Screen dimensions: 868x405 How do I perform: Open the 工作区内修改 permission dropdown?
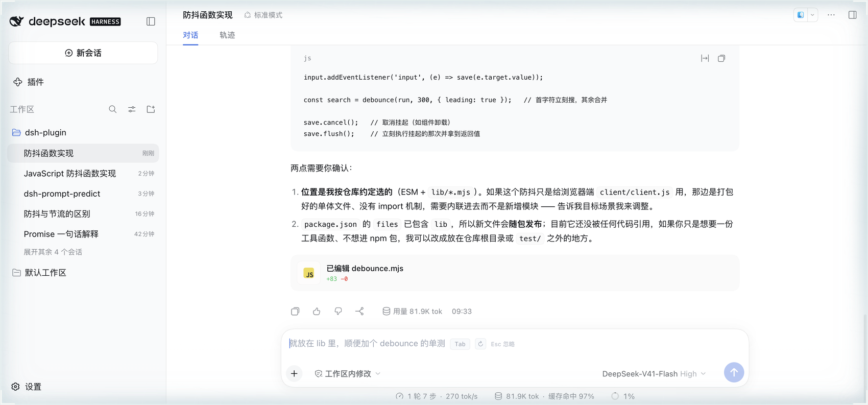pyautogui.click(x=348, y=373)
